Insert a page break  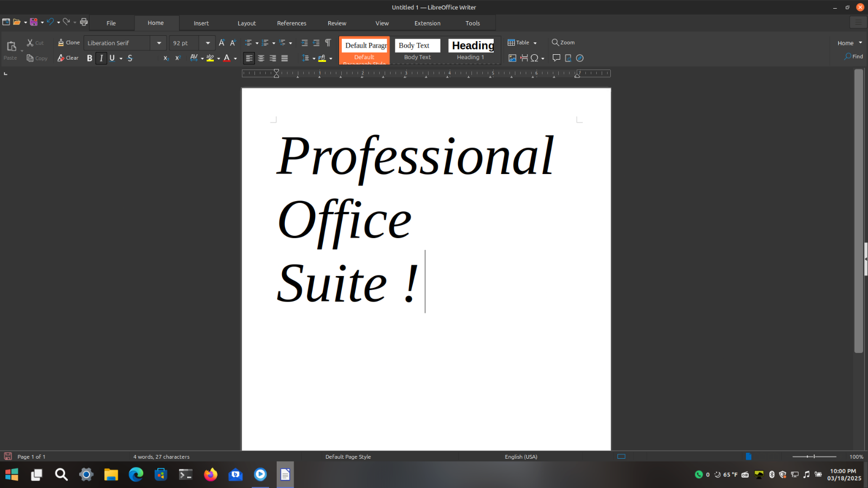pos(524,58)
